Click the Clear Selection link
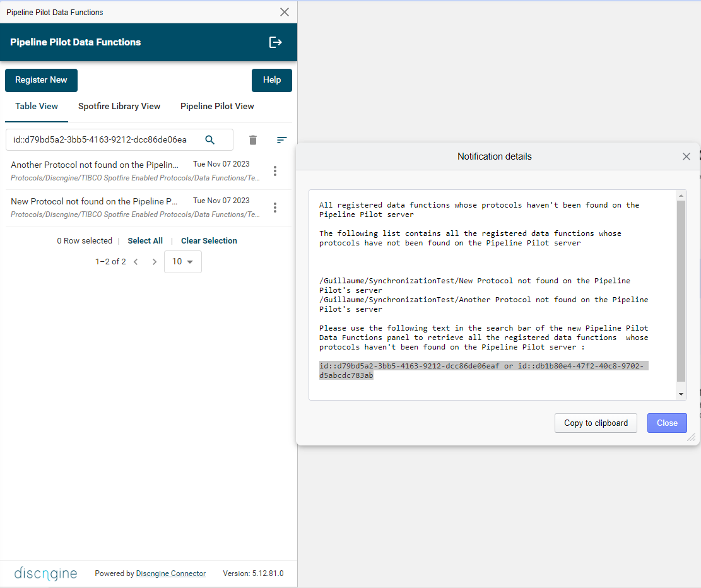Viewport: 701px width, 588px height. [209, 240]
